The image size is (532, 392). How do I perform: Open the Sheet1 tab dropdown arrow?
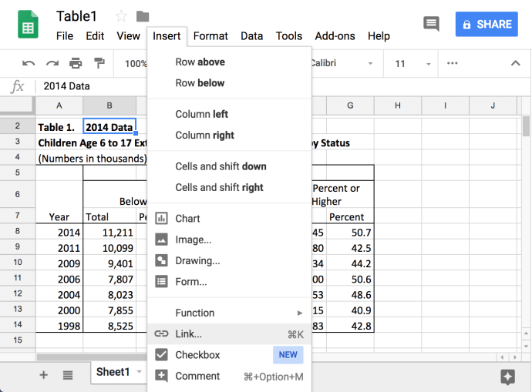point(140,372)
